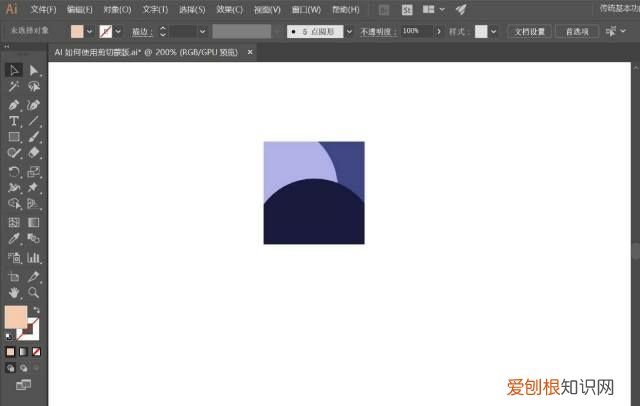Select the Column Graph tool
Viewport: 640px width, 406px height.
pyautogui.click(x=33, y=257)
